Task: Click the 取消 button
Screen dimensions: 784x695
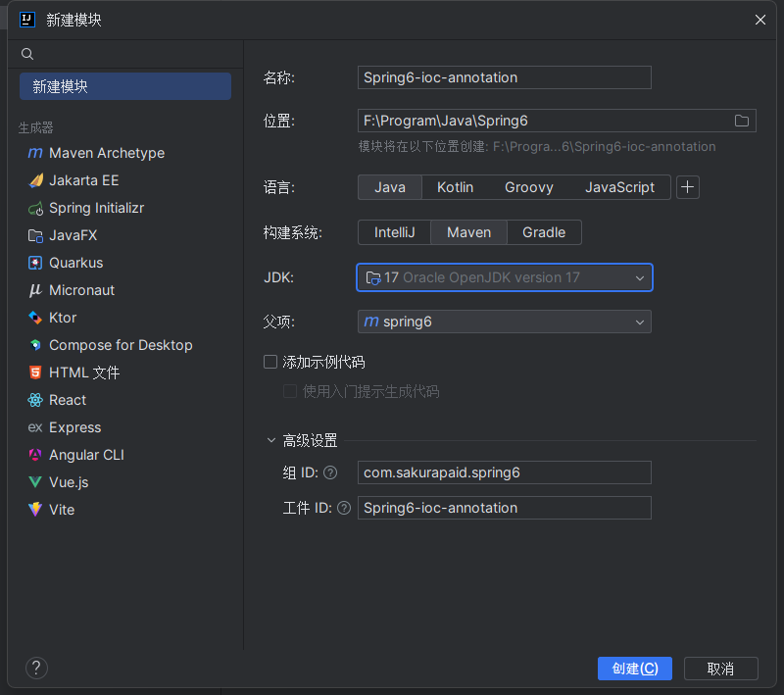Action: (x=720, y=669)
